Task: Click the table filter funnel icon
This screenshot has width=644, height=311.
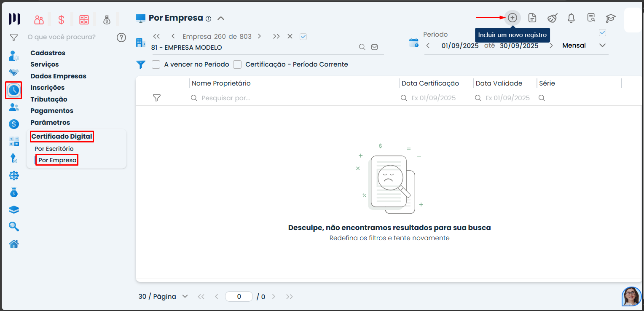Action: [157, 98]
